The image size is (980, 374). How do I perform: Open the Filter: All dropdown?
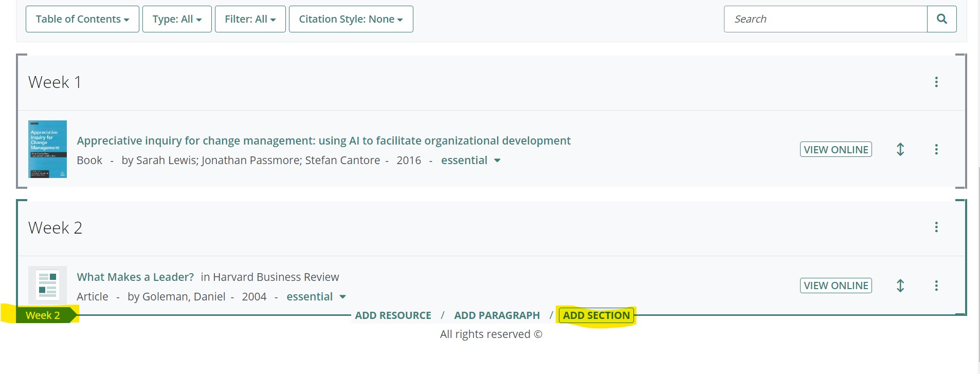pos(250,19)
